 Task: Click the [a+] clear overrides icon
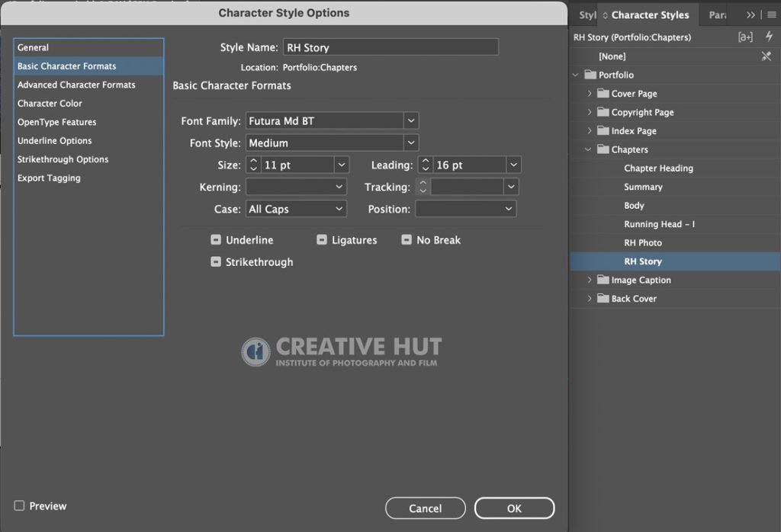click(745, 37)
